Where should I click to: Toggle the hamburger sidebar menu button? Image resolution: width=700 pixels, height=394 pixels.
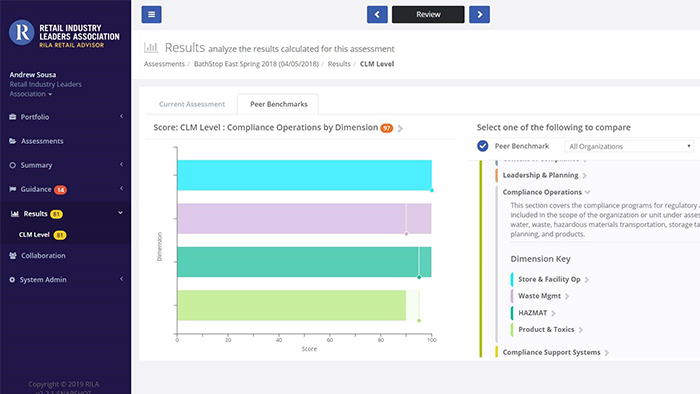point(151,14)
